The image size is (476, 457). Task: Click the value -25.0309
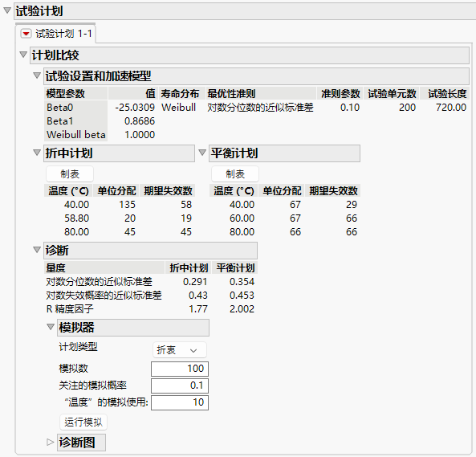pos(135,107)
